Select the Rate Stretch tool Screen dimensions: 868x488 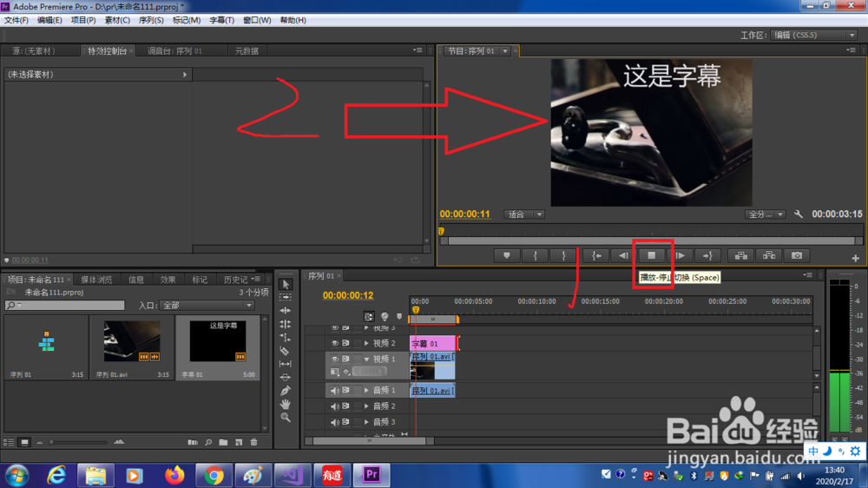coord(286,337)
